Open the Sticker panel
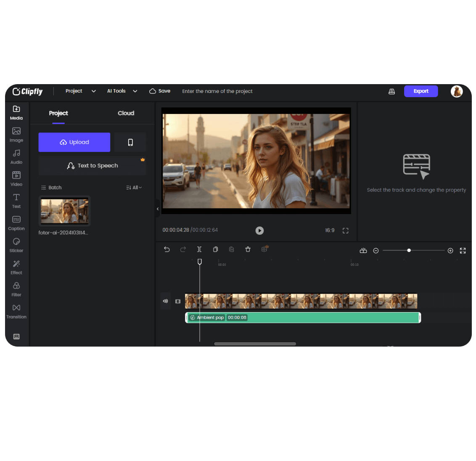 coord(16,244)
